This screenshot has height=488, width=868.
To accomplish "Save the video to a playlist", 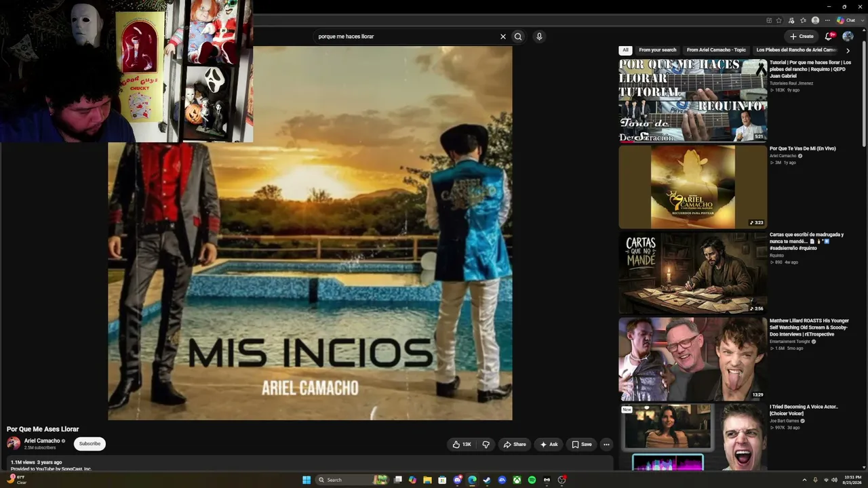I will click(x=582, y=445).
